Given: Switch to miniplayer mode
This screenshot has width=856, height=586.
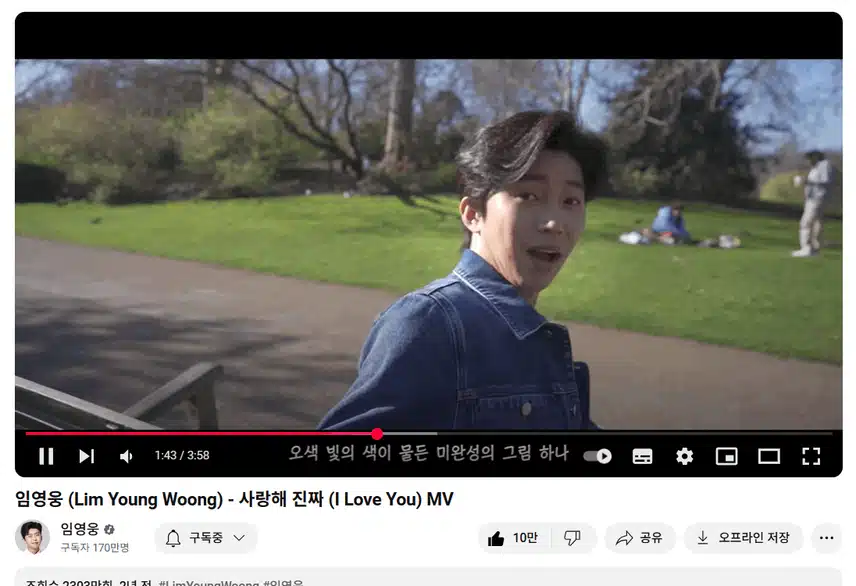Looking at the screenshot, I should click(727, 456).
